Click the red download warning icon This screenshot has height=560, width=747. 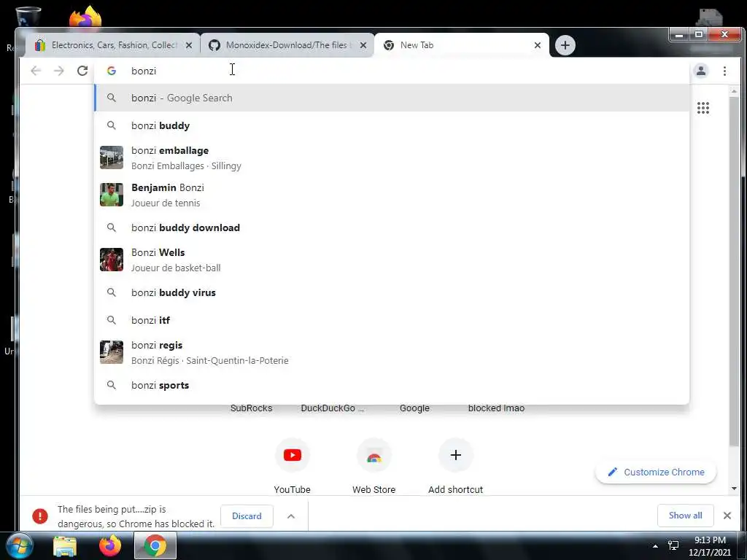click(x=40, y=516)
